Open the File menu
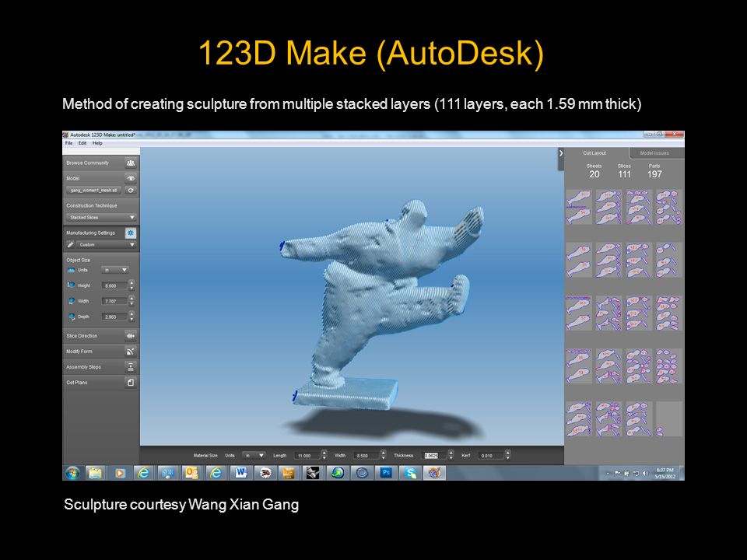Viewport: 747px width, 560px height. click(69, 143)
